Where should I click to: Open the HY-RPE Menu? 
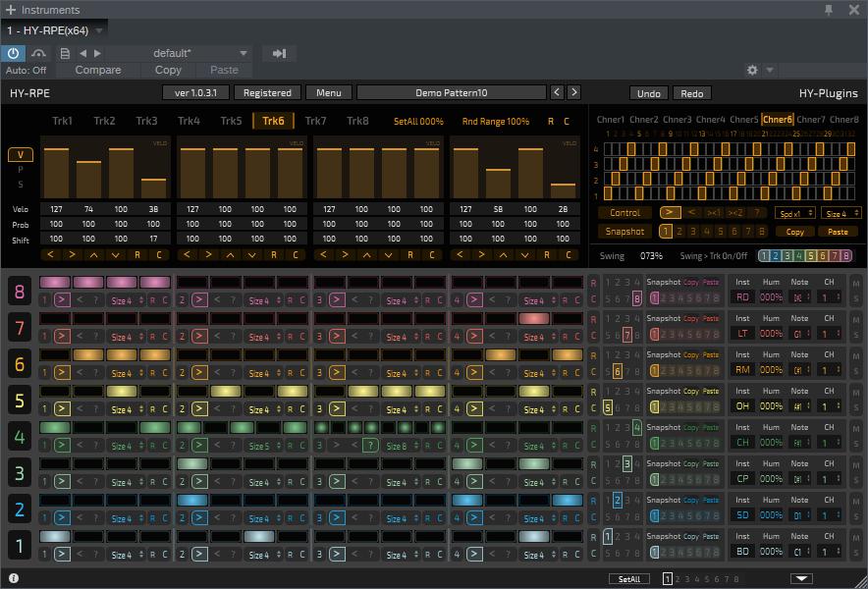(x=329, y=92)
